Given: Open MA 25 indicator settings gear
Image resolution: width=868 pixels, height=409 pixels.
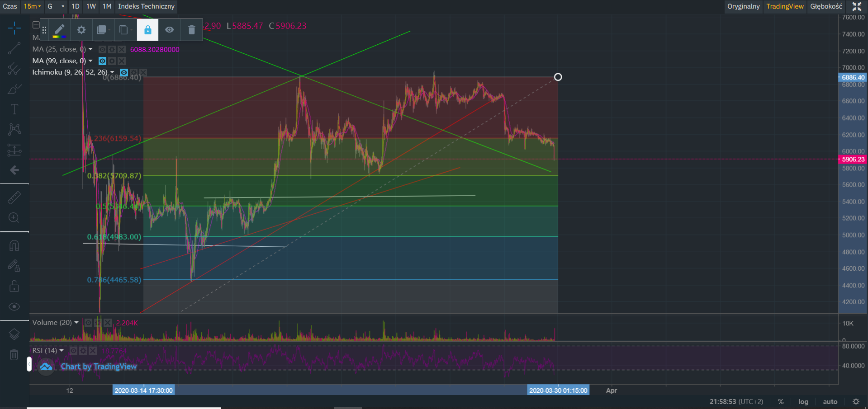Looking at the screenshot, I should [112, 50].
